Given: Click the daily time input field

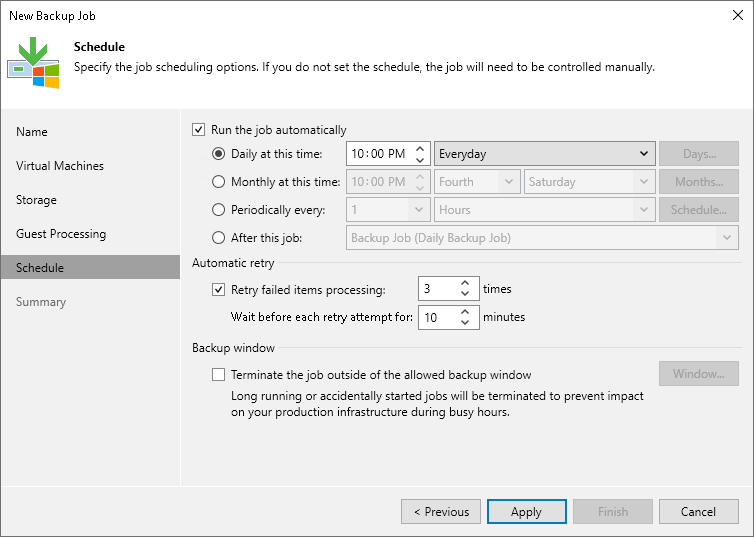Looking at the screenshot, I should pos(378,154).
